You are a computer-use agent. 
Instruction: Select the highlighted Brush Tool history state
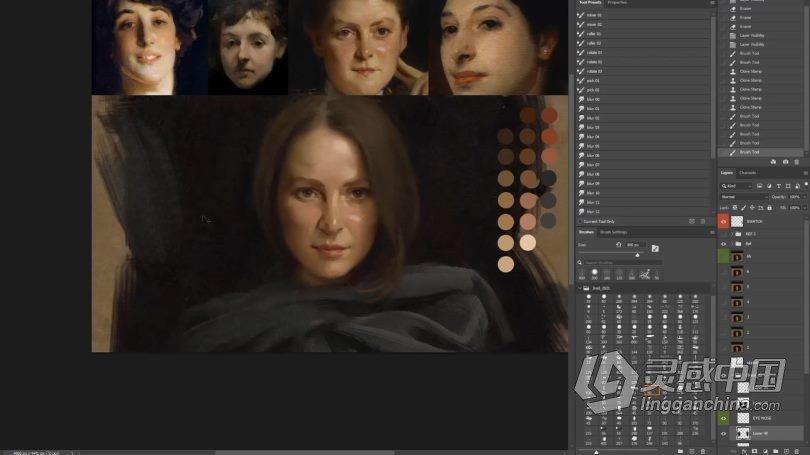click(760, 152)
